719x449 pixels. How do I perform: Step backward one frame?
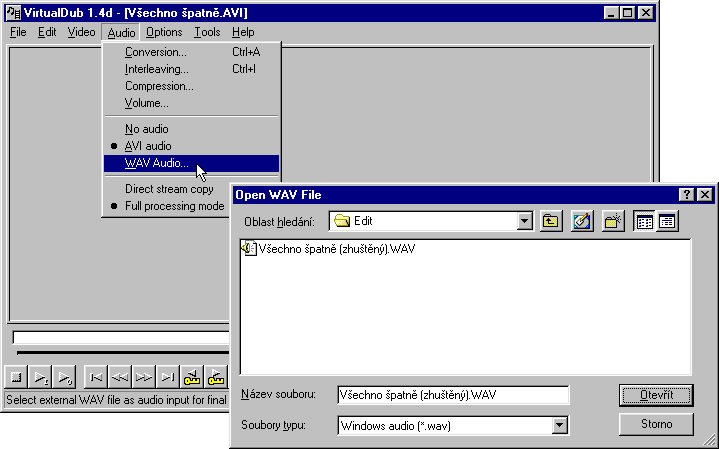(x=120, y=377)
